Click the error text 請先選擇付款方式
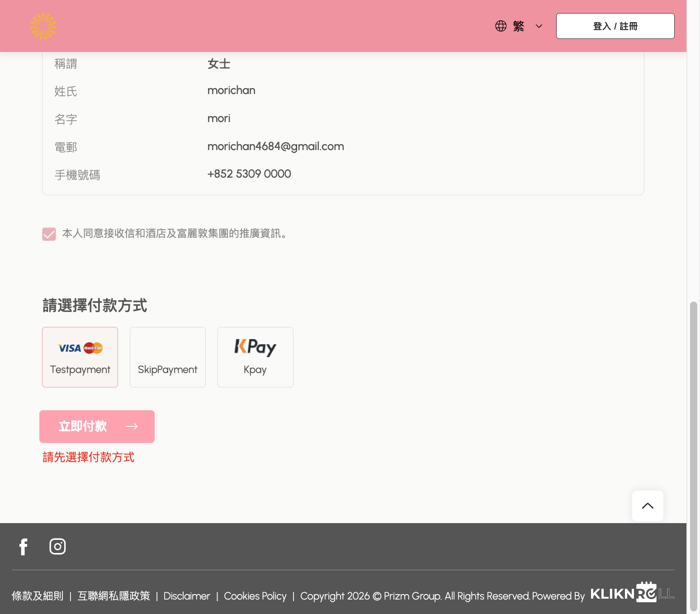700x614 pixels. [89, 457]
